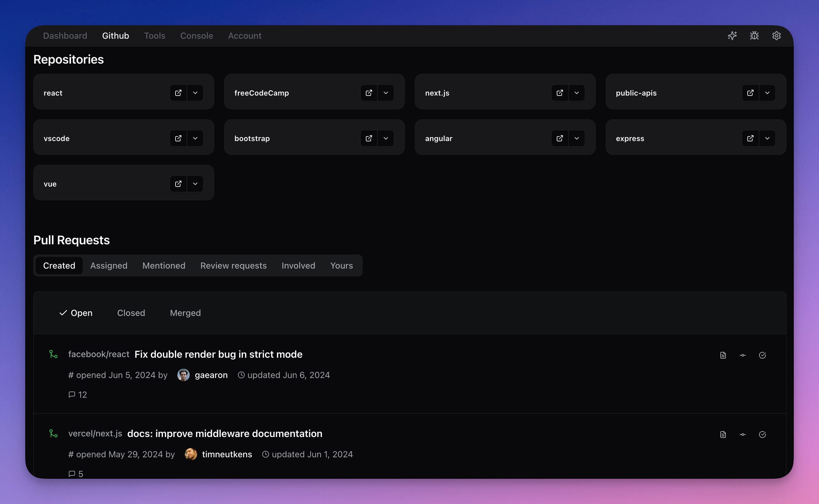Open vue repository external link

pos(178,184)
